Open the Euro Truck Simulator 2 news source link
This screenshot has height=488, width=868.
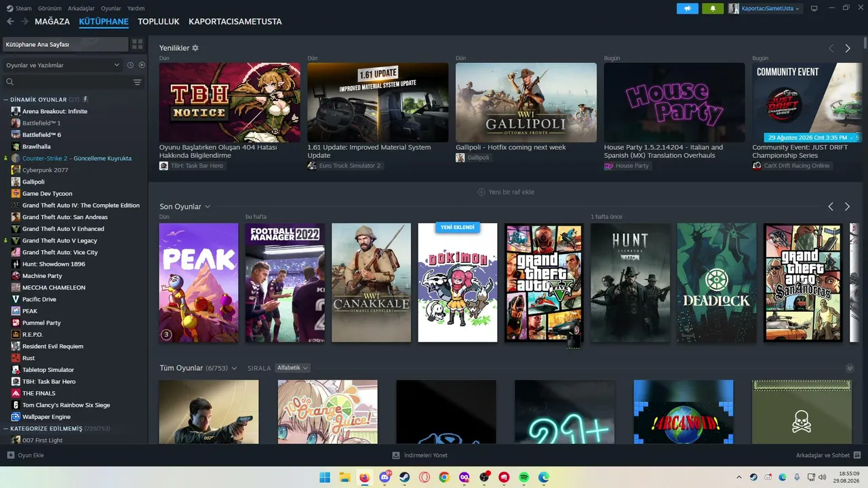pyautogui.click(x=345, y=166)
